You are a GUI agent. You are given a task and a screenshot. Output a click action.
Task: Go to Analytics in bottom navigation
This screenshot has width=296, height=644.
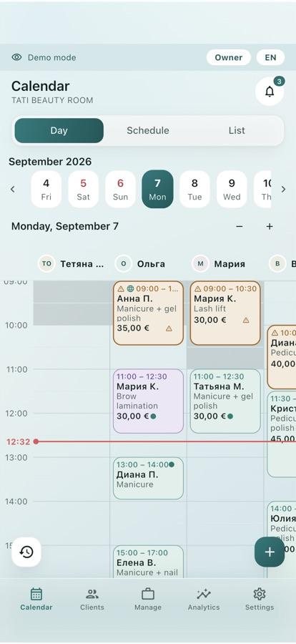(204, 599)
